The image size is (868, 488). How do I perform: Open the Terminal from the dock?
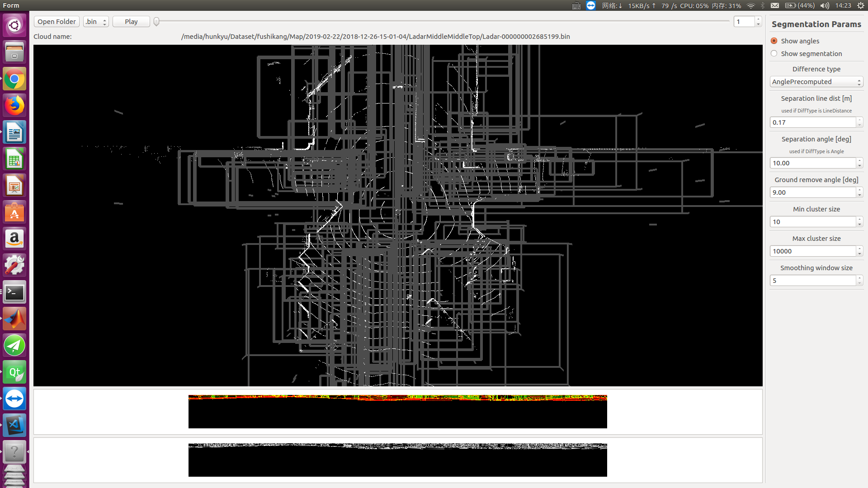click(x=14, y=292)
